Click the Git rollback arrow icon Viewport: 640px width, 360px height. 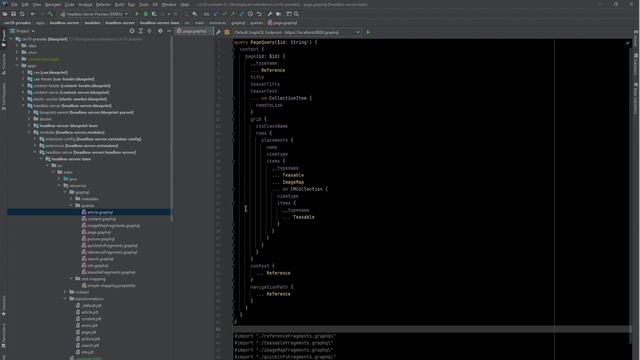coord(259,14)
